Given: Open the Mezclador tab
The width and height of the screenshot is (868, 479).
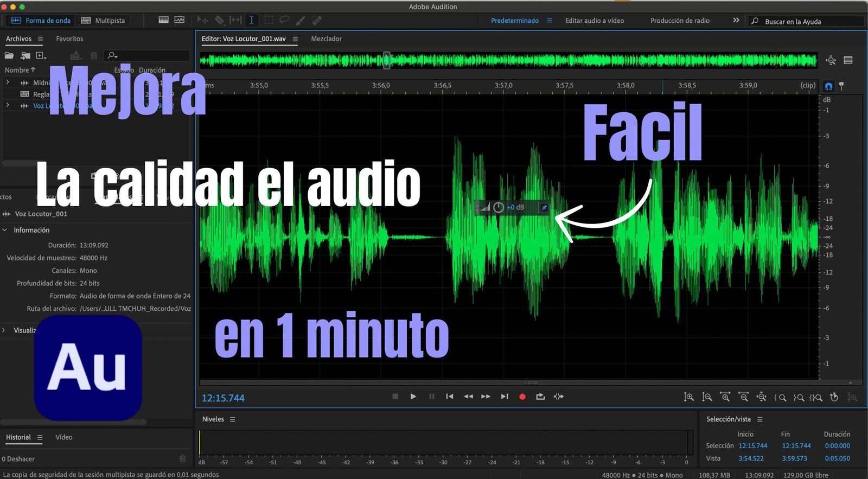Looking at the screenshot, I should pyautogui.click(x=326, y=39).
